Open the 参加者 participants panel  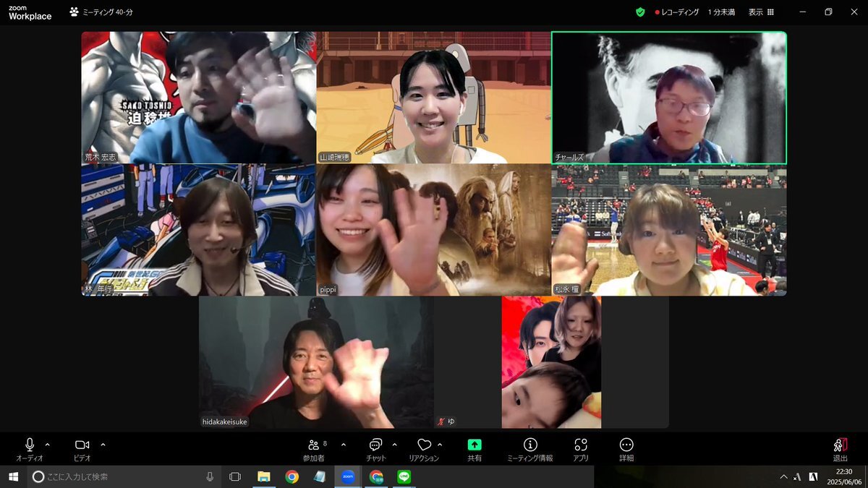tap(314, 450)
